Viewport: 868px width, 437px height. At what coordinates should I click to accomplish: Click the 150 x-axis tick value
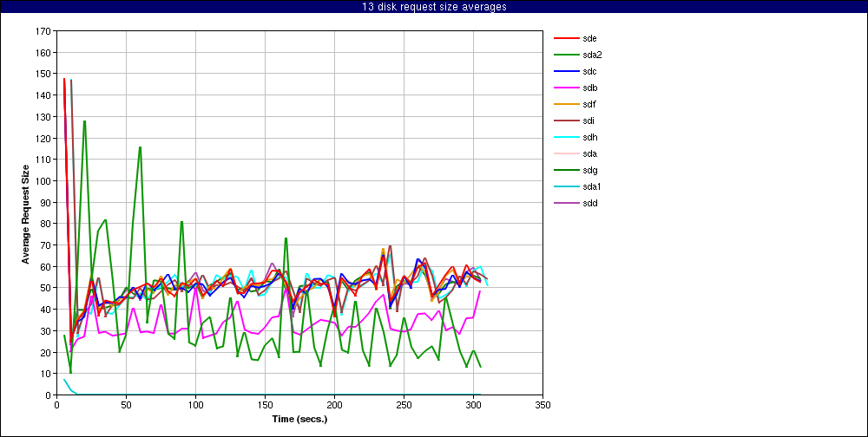265,405
